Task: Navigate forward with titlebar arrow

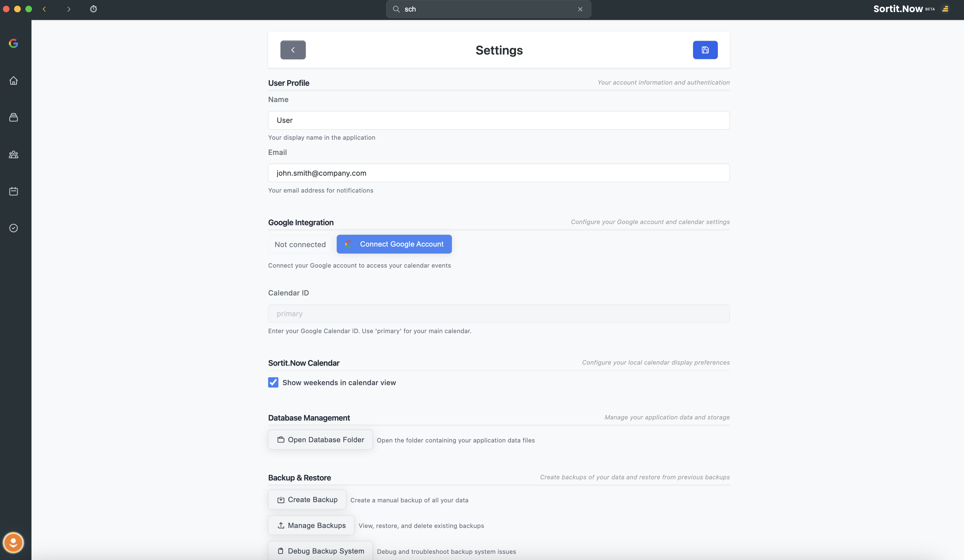Action: point(69,9)
